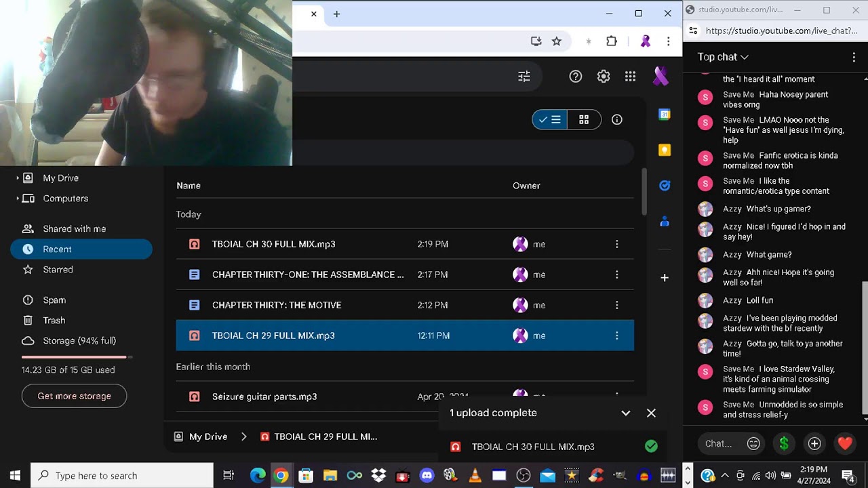Click Windows taskbar search box
The width and height of the screenshot is (868, 488).
click(x=122, y=476)
